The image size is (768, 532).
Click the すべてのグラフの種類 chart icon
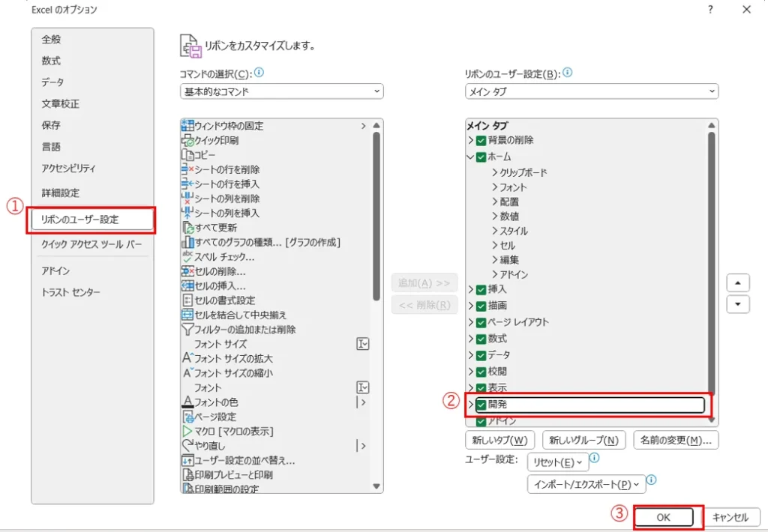click(187, 242)
